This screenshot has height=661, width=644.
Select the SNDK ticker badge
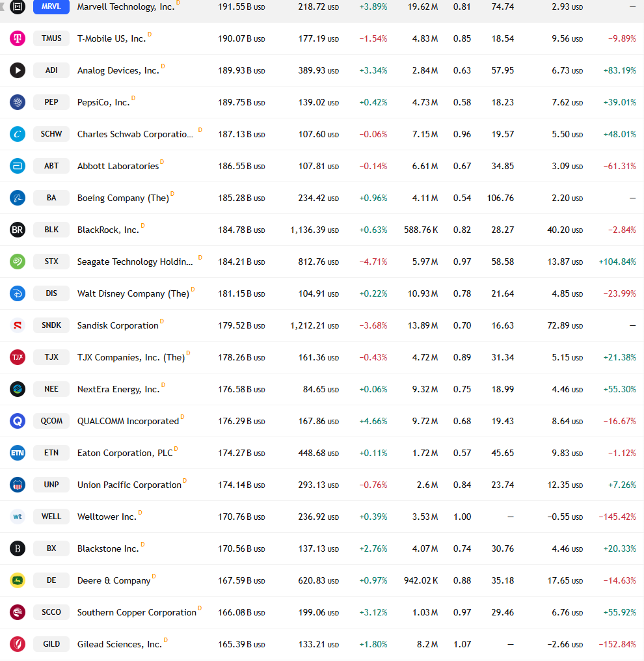[51, 325]
